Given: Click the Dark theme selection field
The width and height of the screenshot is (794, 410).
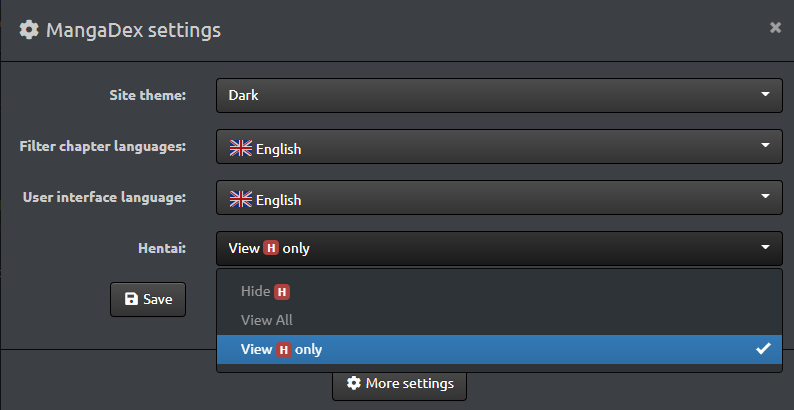Looking at the screenshot, I should coord(499,95).
